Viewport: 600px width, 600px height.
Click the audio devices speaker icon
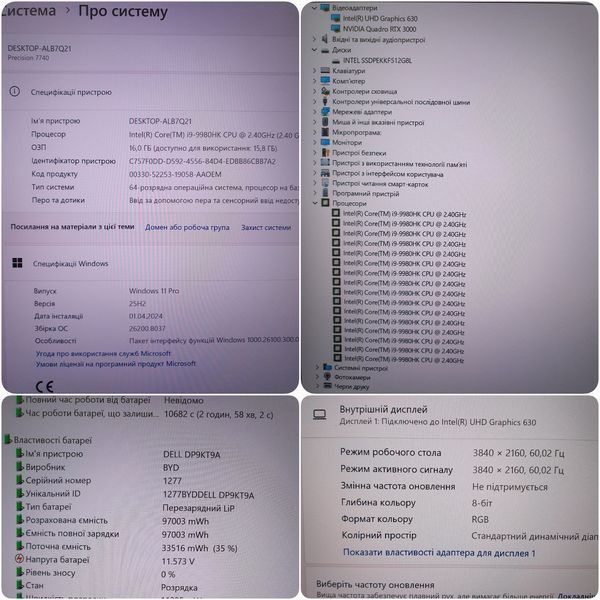(x=325, y=39)
